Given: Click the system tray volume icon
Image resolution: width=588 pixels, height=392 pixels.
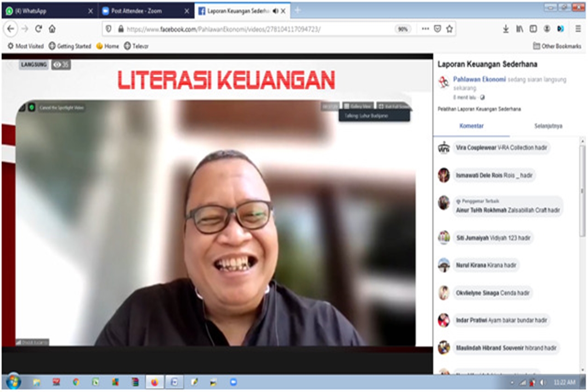Looking at the screenshot, I should click(x=542, y=382).
